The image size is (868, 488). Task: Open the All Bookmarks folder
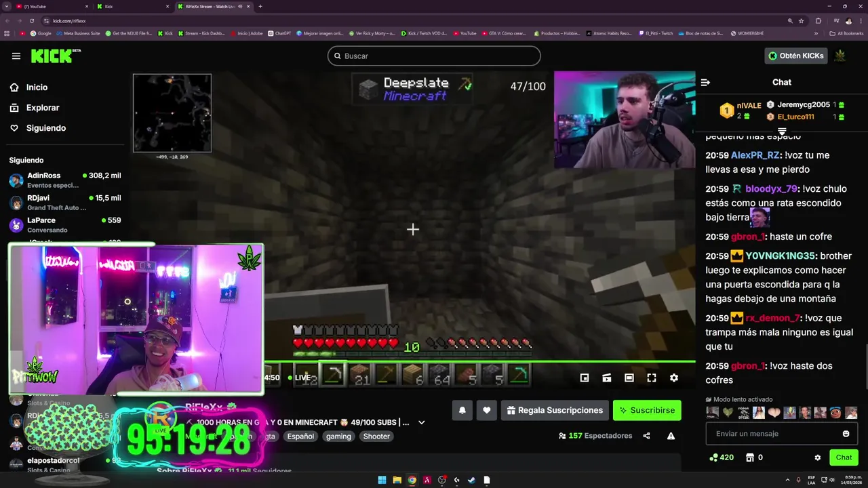[846, 33]
